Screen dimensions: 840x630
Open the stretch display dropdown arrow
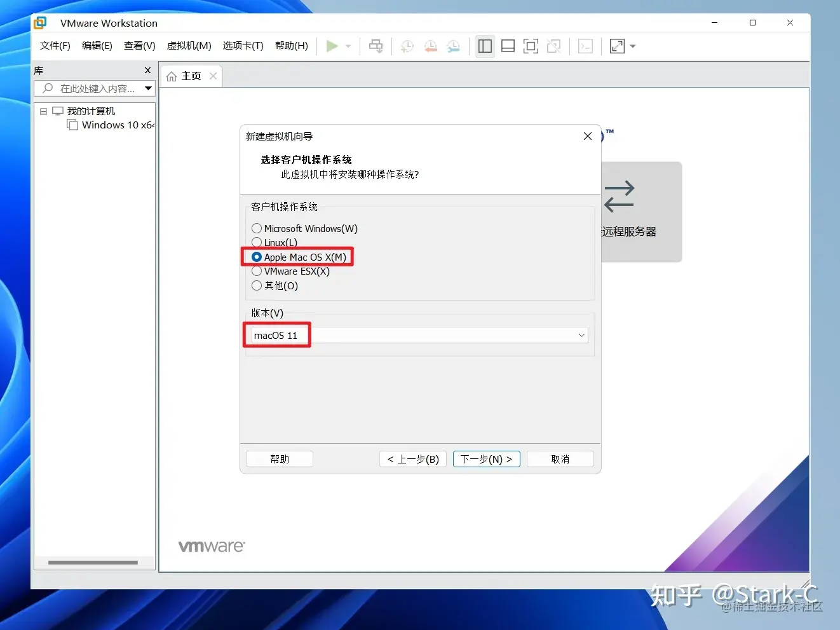point(633,46)
